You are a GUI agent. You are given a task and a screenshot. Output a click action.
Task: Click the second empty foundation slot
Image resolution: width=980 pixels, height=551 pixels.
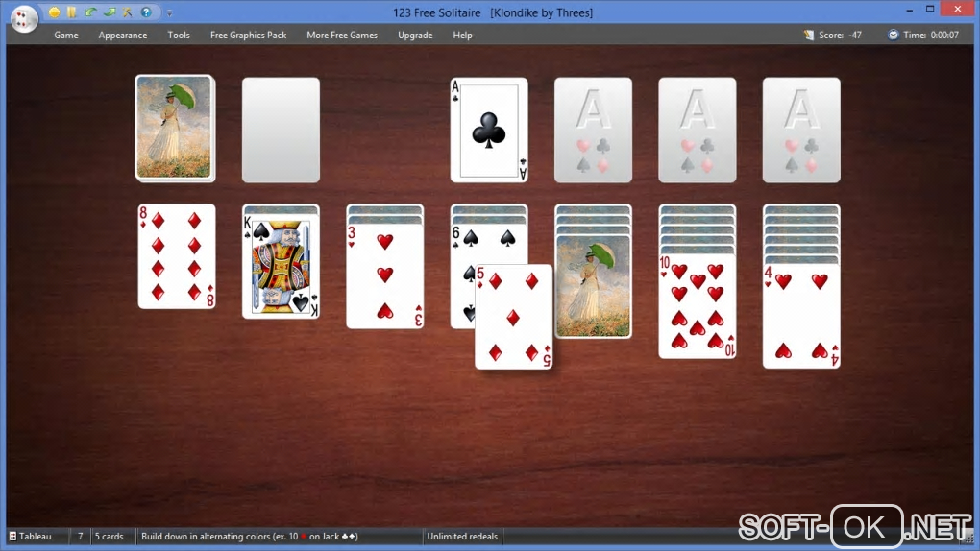[593, 130]
